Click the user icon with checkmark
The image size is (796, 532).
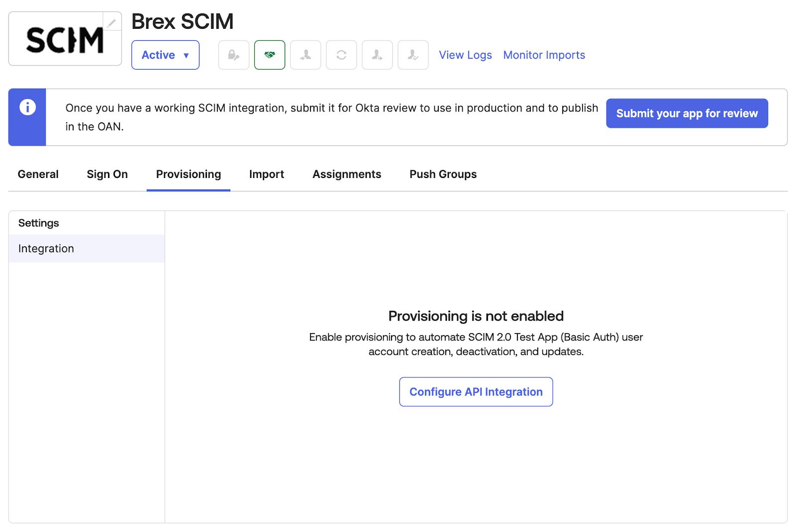(413, 55)
